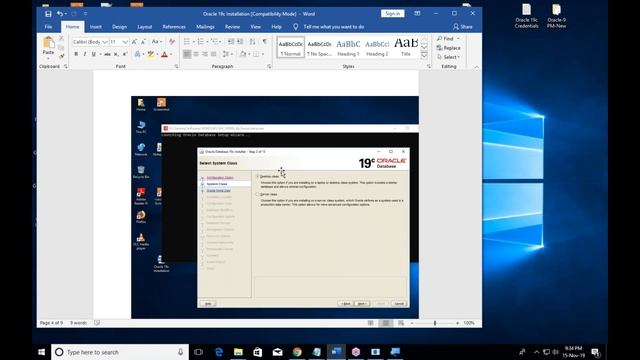Click the Find magnifier in Editing group
Viewport: 640px width, 360px height.
[x=440, y=38]
